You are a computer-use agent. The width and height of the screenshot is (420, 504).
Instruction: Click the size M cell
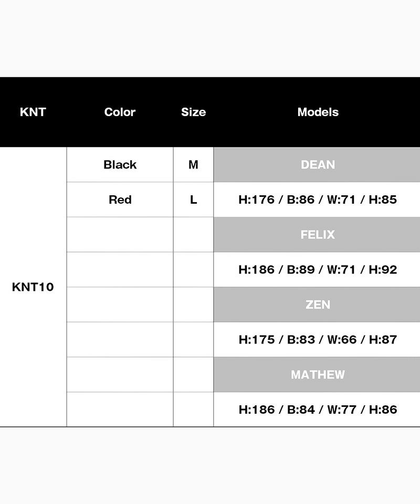(x=193, y=164)
